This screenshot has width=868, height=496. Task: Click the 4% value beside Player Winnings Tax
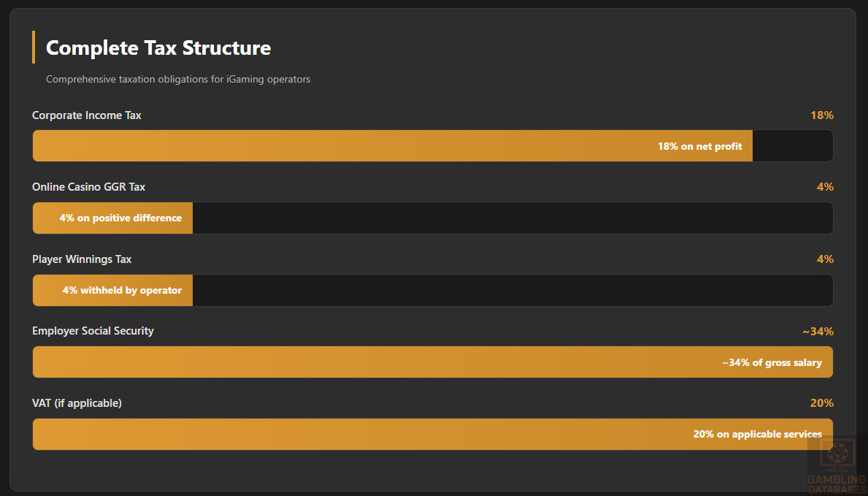[825, 259]
